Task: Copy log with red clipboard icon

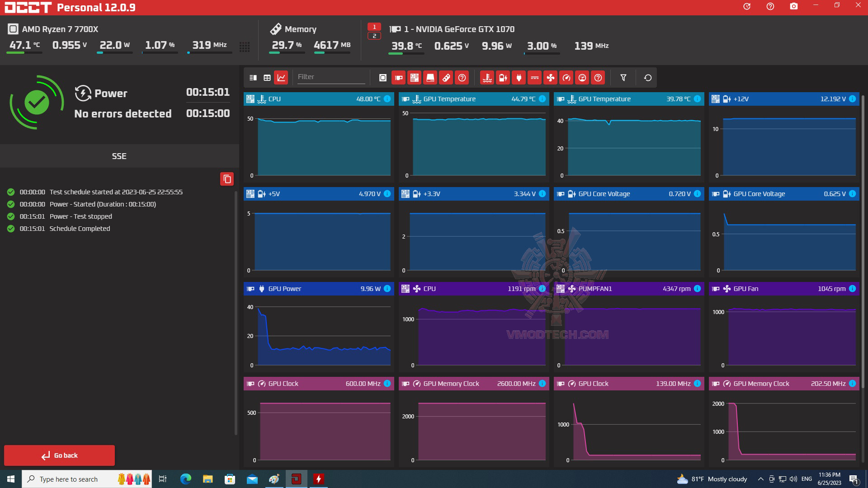Action: [x=227, y=179]
